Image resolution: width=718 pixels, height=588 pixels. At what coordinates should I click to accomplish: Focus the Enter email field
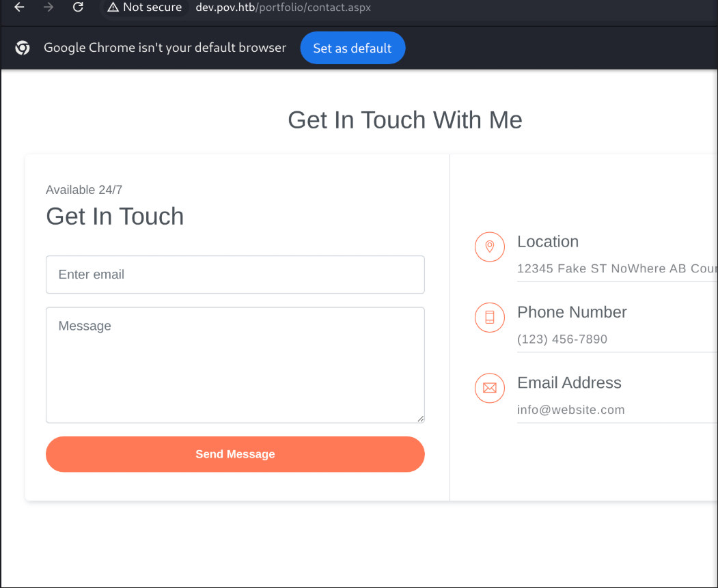tap(236, 275)
